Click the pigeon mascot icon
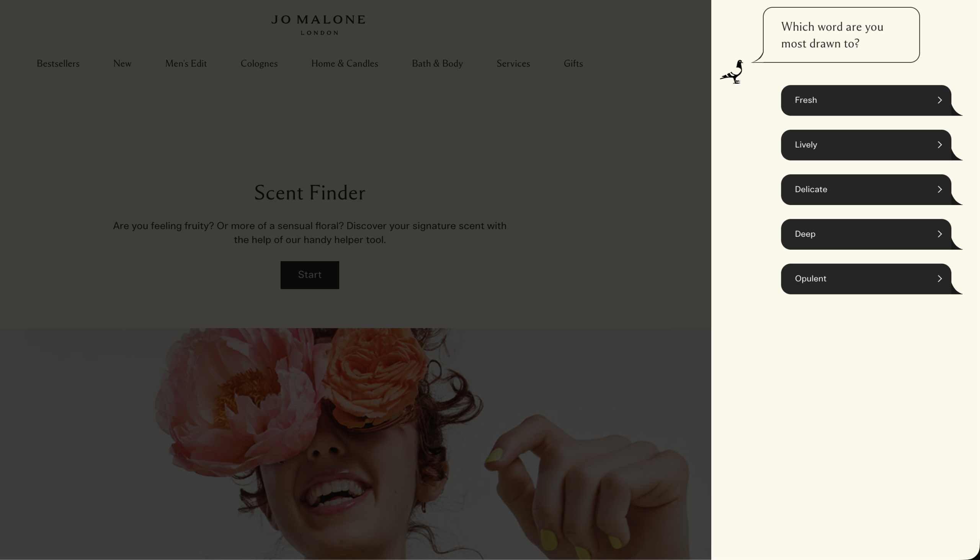Image resolution: width=980 pixels, height=560 pixels. (732, 72)
